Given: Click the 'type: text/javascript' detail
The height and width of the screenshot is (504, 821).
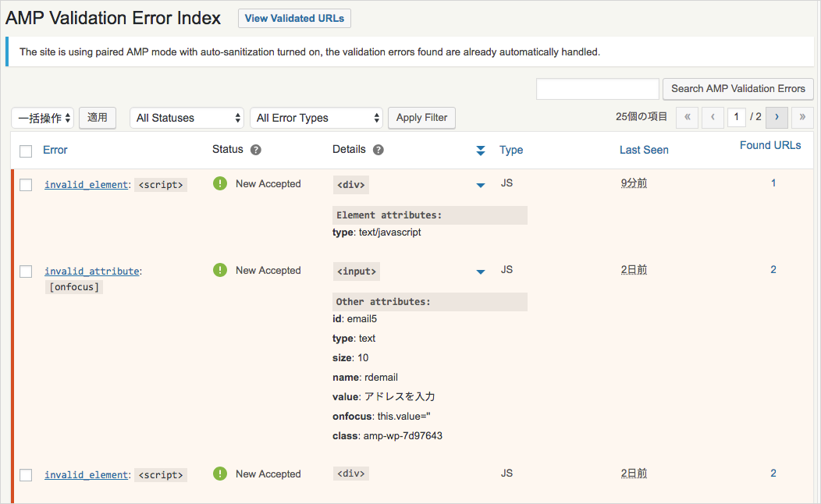Looking at the screenshot, I should coord(376,232).
